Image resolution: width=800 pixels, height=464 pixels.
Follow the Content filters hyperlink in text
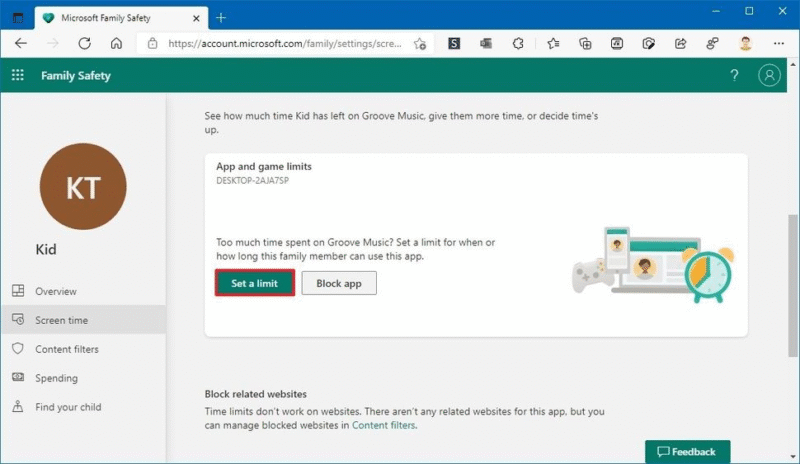pos(382,425)
